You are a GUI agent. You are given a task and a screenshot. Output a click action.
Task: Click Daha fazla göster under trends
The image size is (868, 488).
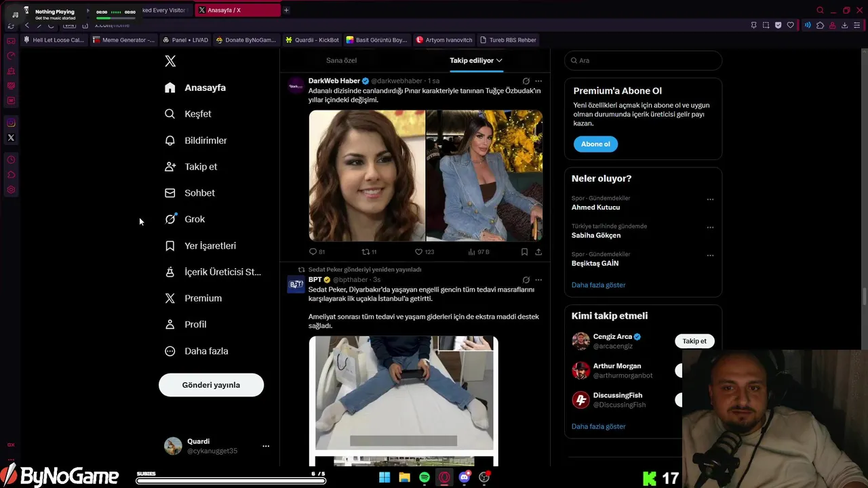[598, 285]
